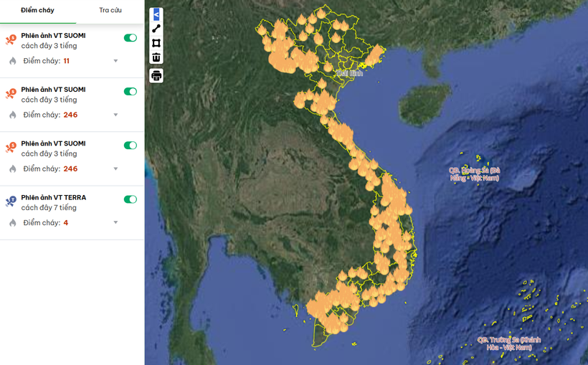This screenshot has height=365, width=588.
Task: Select the Điểm cháy tab
Action: pos(37,10)
